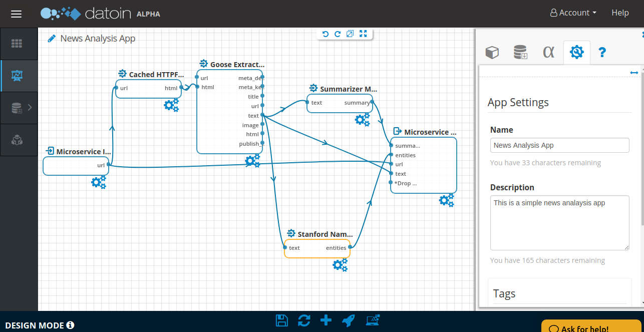Open settings gears of Microservice Input node
This screenshot has height=332, width=644.
(99, 182)
